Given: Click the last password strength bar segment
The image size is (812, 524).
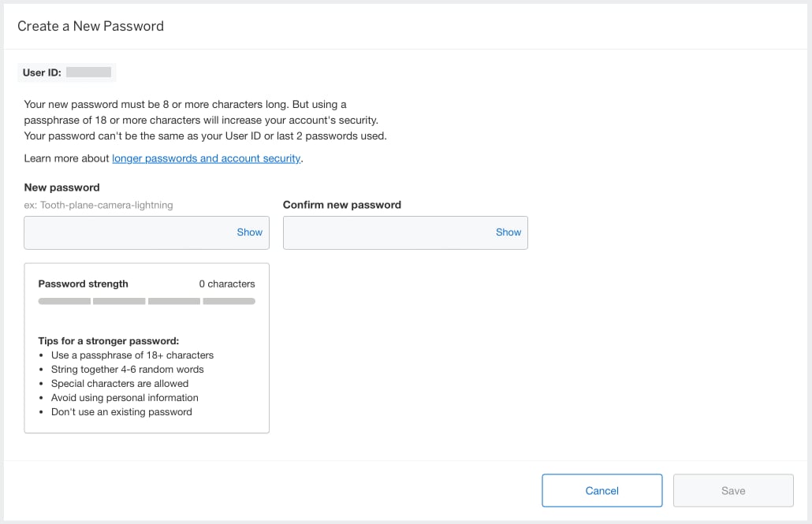Looking at the screenshot, I should pyautogui.click(x=229, y=301).
